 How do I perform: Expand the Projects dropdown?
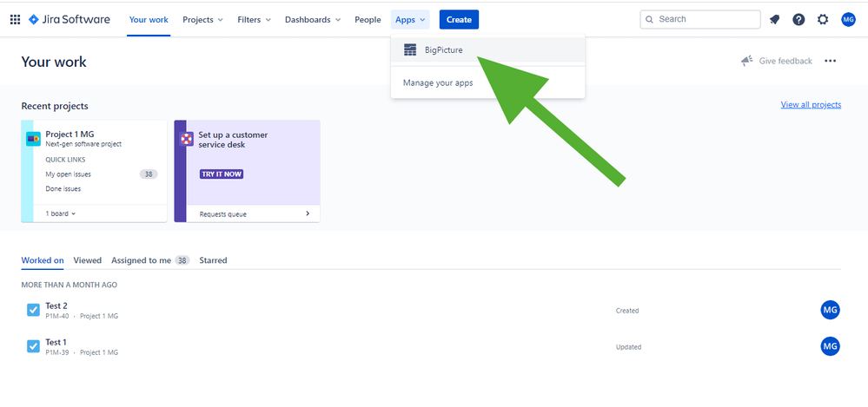coord(202,19)
